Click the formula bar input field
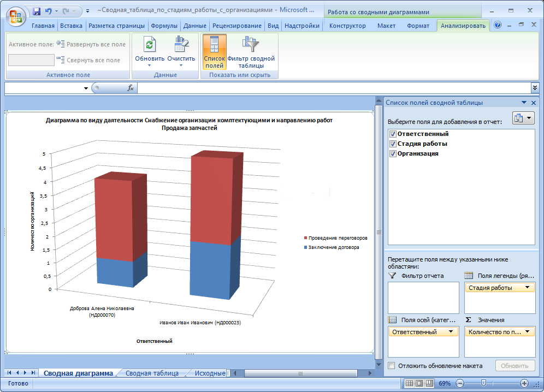The image size is (544, 392). (x=334, y=88)
